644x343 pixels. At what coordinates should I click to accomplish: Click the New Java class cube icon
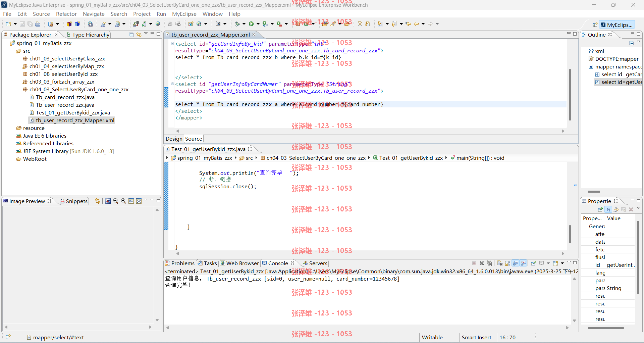tap(77, 24)
